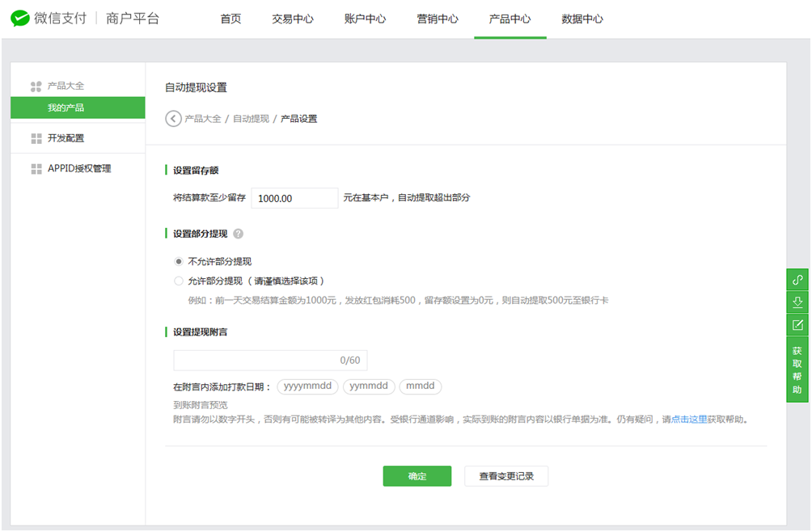
Task: Open the 首页 tab
Action: tap(231, 19)
